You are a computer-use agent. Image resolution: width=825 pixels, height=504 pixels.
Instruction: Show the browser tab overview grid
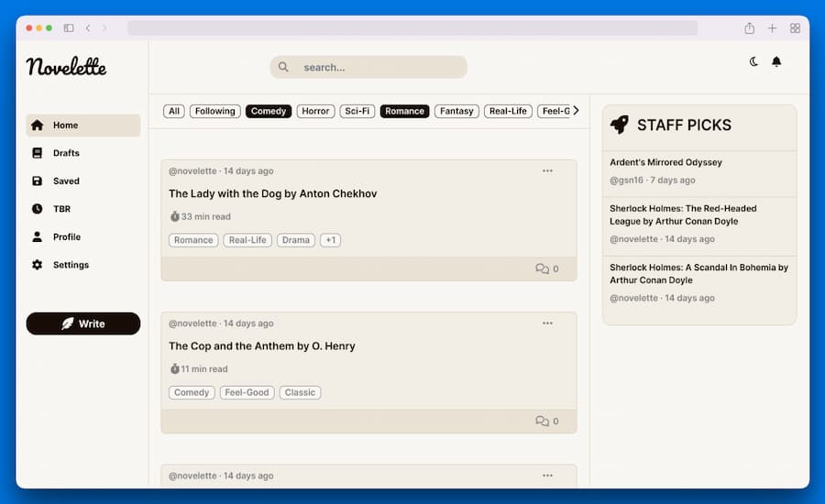795,27
